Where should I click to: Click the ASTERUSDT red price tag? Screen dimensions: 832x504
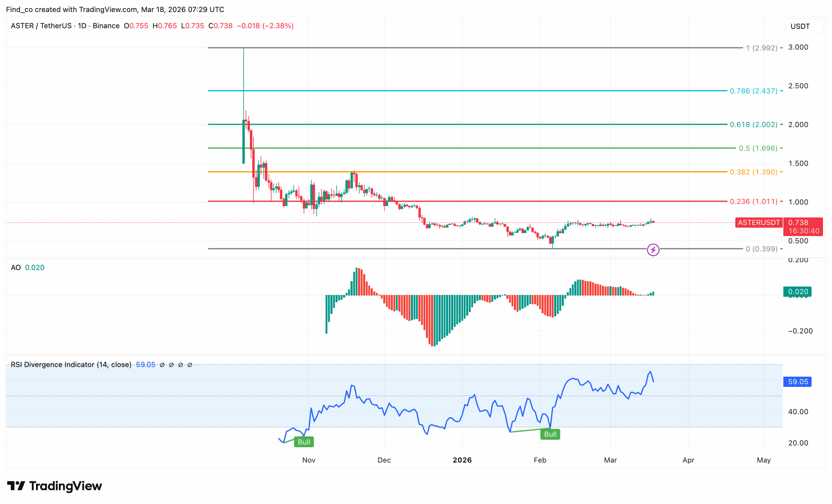tap(759, 223)
